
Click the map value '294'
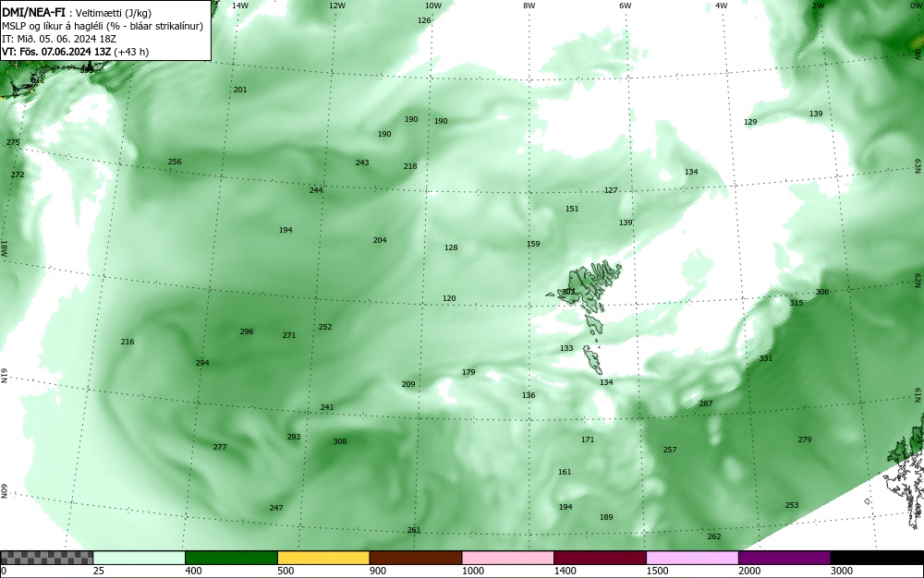coord(202,363)
